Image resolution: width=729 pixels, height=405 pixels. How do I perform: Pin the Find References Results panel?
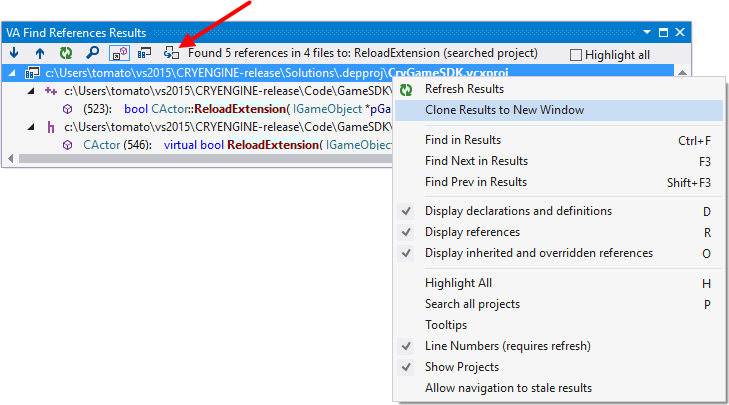click(x=663, y=33)
